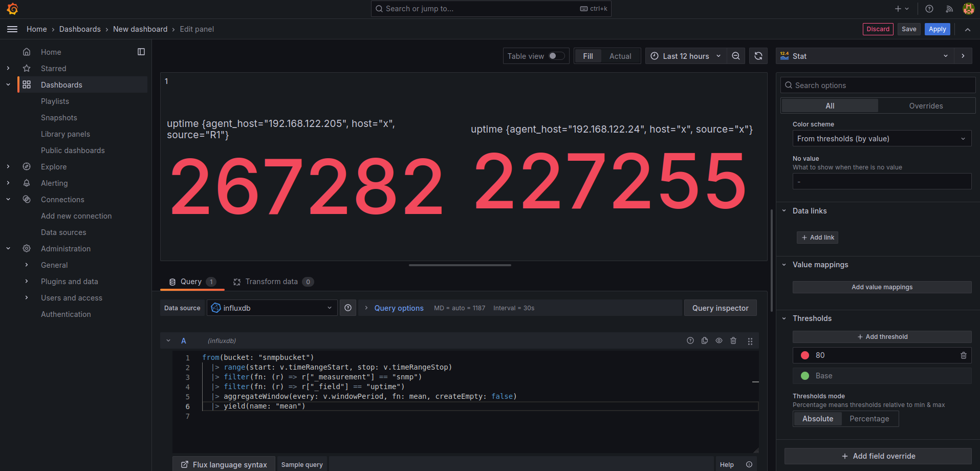The image size is (980, 471).
Task: Toggle the Table view switch
Action: 556,56
